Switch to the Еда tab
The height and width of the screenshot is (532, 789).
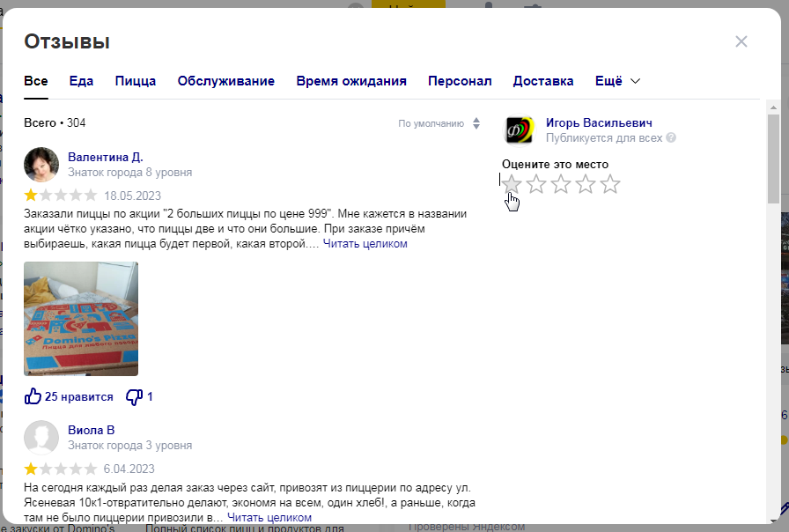tap(81, 81)
